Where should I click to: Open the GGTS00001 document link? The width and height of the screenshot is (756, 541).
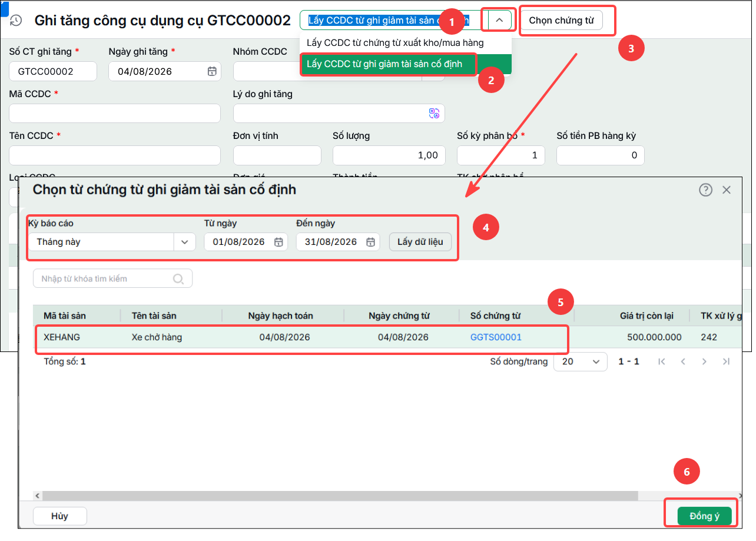point(496,337)
